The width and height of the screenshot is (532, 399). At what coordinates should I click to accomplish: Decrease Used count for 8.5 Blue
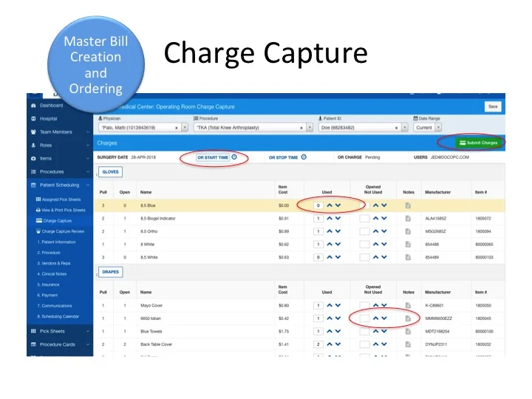point(338,205)
